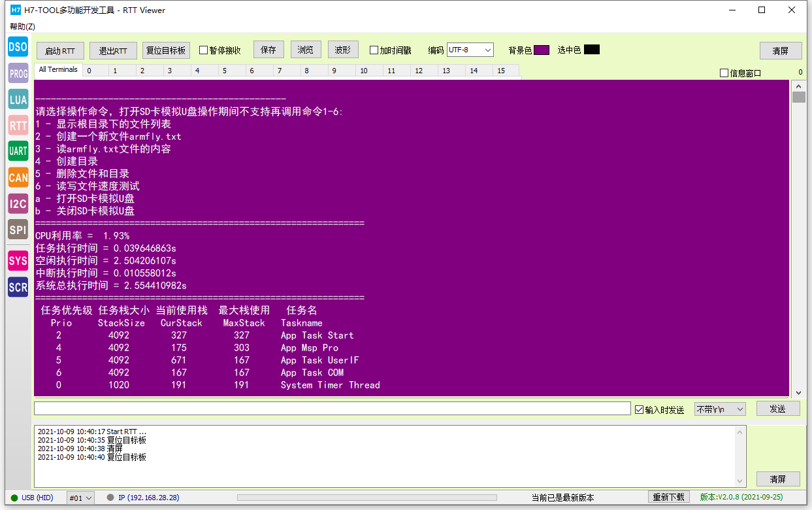Switch to the LUA scripting mode

pos(18,99)
